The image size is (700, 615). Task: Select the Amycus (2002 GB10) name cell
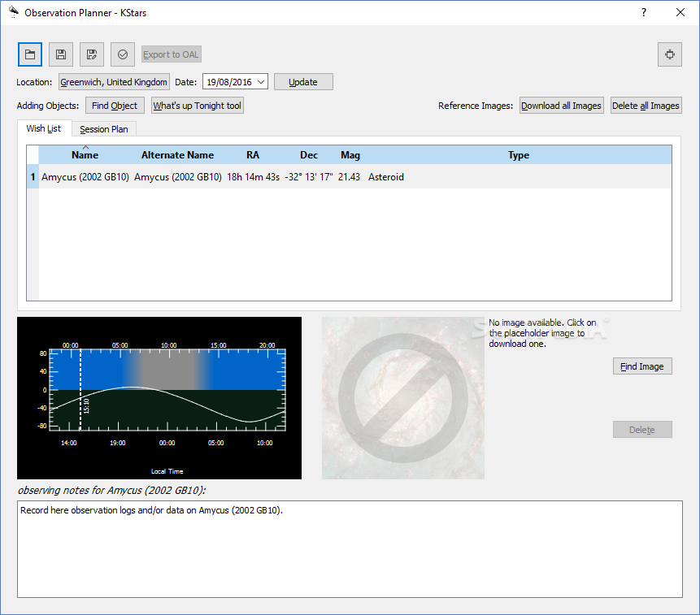85,176
